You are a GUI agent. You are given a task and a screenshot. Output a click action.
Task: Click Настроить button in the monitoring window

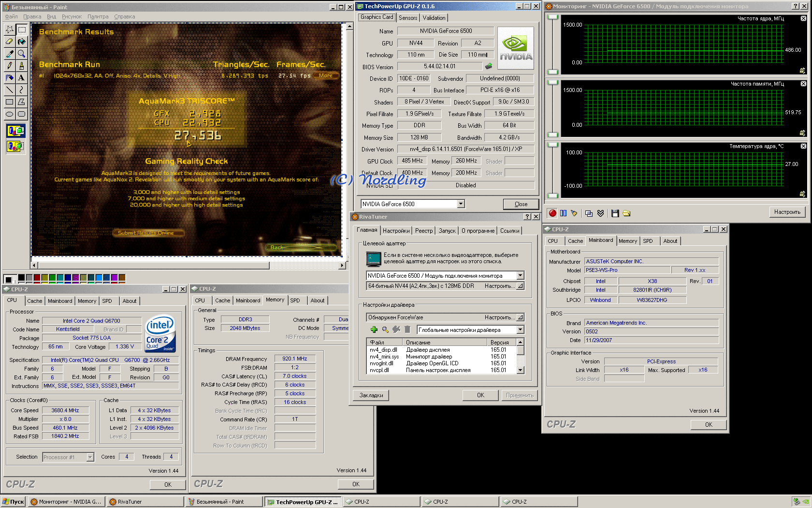coord(787,212)
